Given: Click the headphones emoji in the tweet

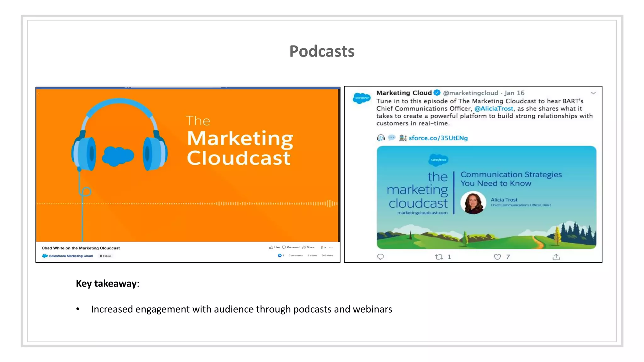Looking at the screenshot, I should pyautogui.click(x=381, y=138).
